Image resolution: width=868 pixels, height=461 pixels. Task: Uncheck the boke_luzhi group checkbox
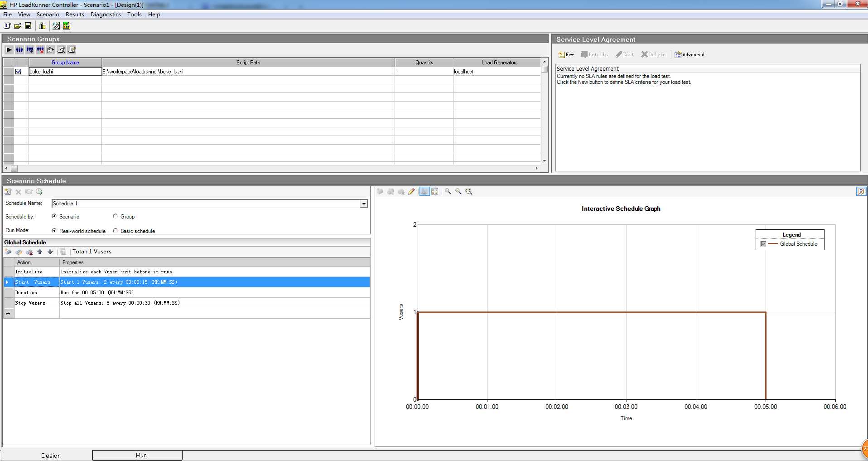click(x=19, y=72)
